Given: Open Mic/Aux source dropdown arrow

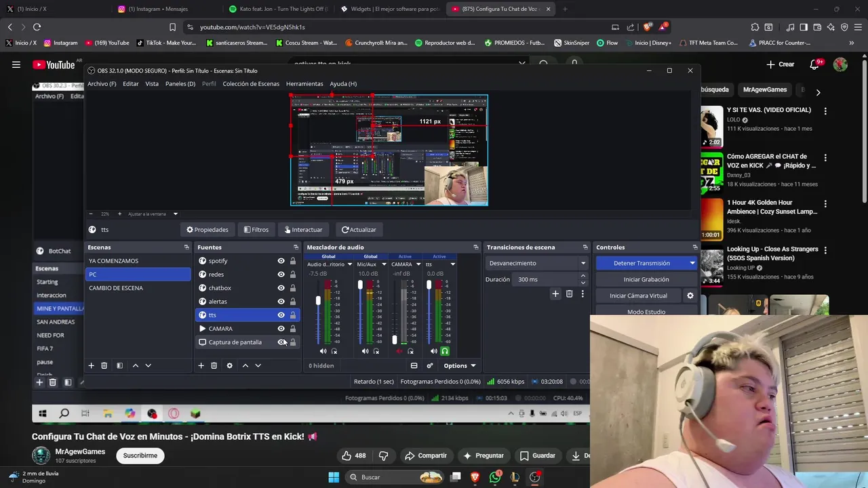Looking at the screenshot, I should pyautogui.click(x=384, y=264).
